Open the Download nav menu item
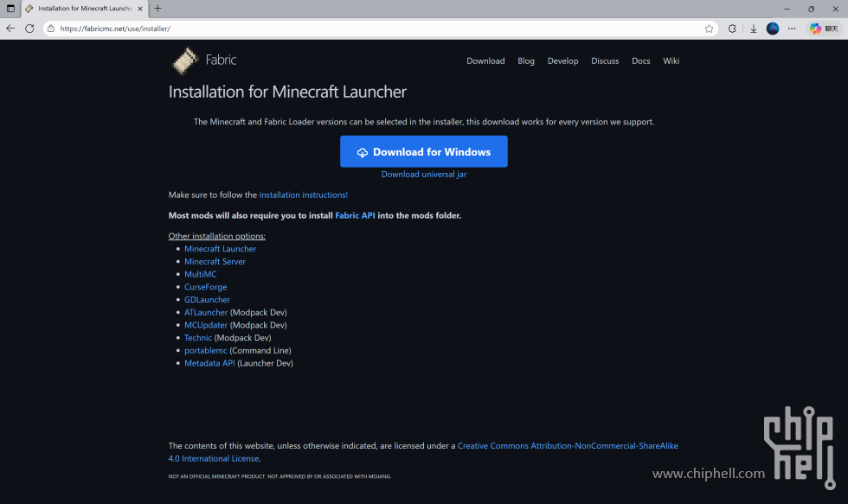 pyautogui.click(x=485, y=61)
